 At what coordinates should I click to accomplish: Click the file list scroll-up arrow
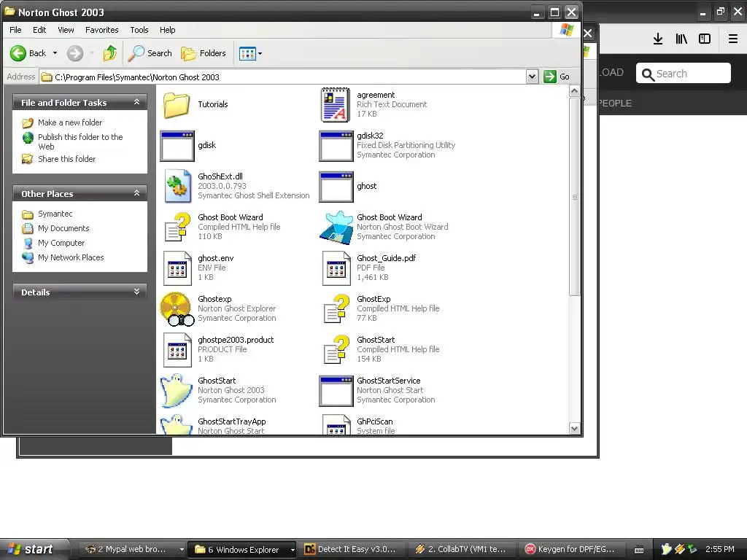(575, 91)
